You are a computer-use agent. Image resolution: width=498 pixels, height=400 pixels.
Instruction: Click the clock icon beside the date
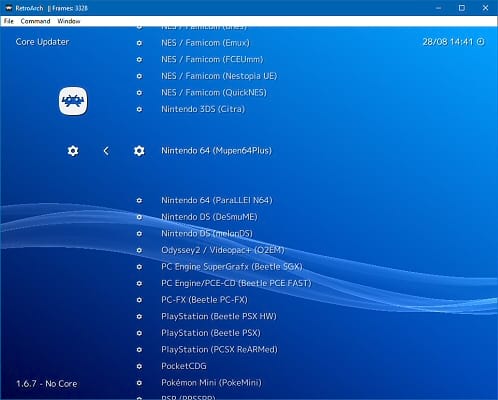pos(480,42)
